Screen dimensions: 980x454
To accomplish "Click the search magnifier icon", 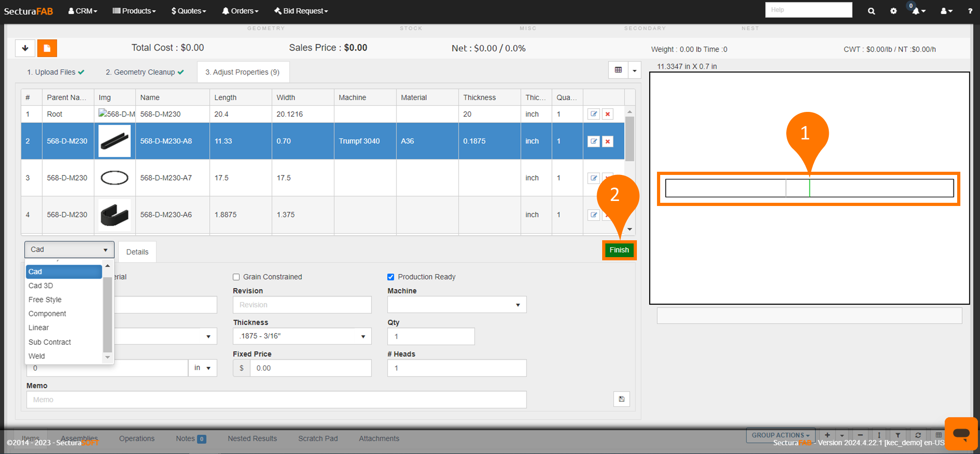I will click(871, 11).
